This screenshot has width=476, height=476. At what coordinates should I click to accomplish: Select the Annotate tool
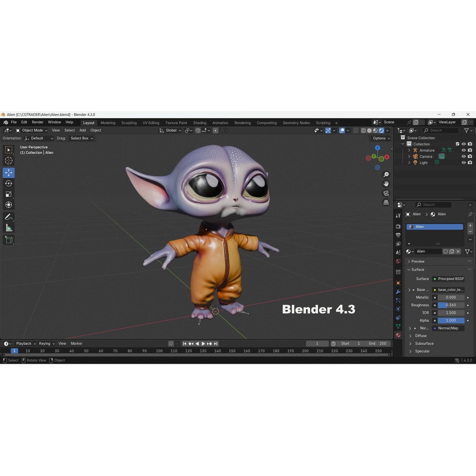(8, 217)
